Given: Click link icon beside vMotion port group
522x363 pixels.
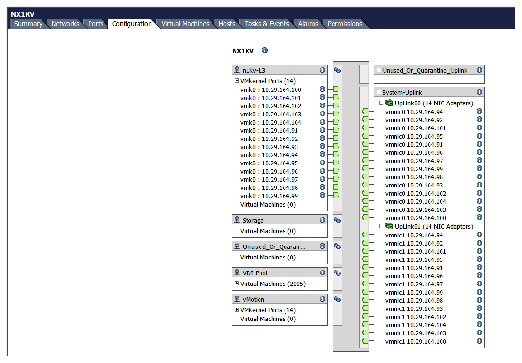Looking at the screenshot, I should tap(337, 299).
